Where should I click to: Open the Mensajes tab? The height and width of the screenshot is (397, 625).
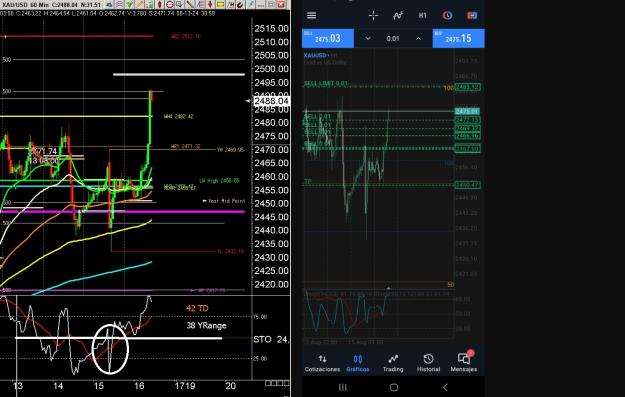(x=464, y=363)
